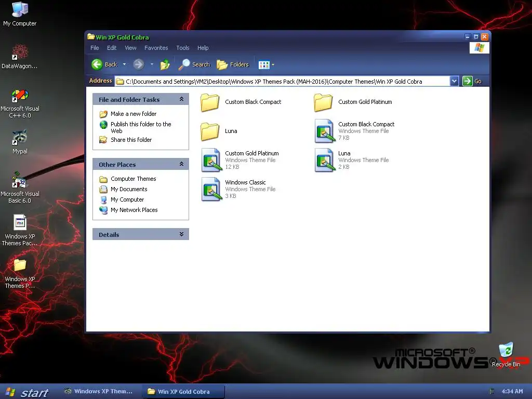Expand the Address bar dropdown
532x399 pixels.
tap(454, 81)
